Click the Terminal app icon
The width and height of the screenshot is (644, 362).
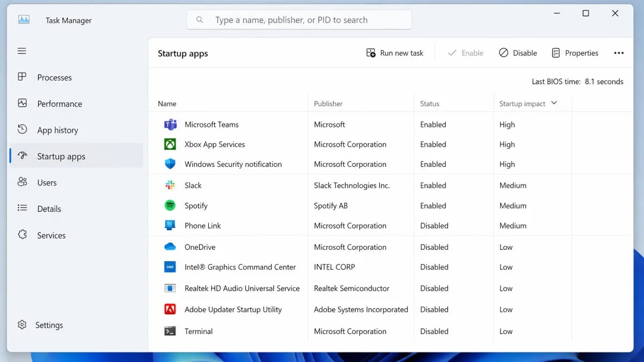coord(170,331)
